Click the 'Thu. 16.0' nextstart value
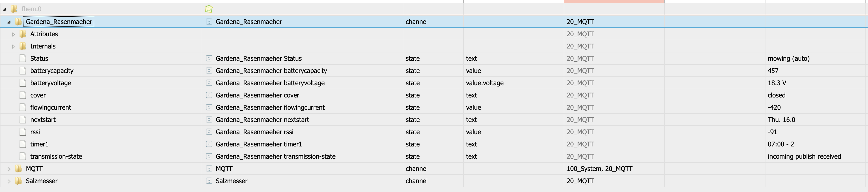 781,120
